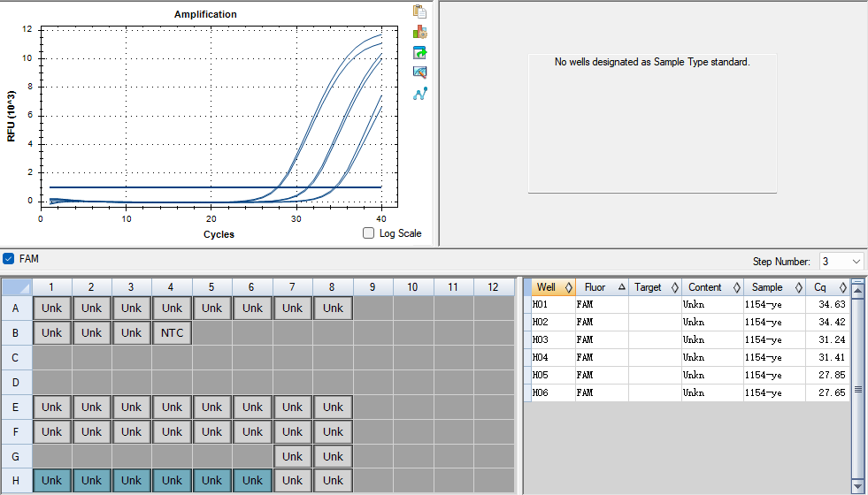The width and height of the screenshot is (868, 495).
Task: Select plate row header H
Action: pos(16,481)
